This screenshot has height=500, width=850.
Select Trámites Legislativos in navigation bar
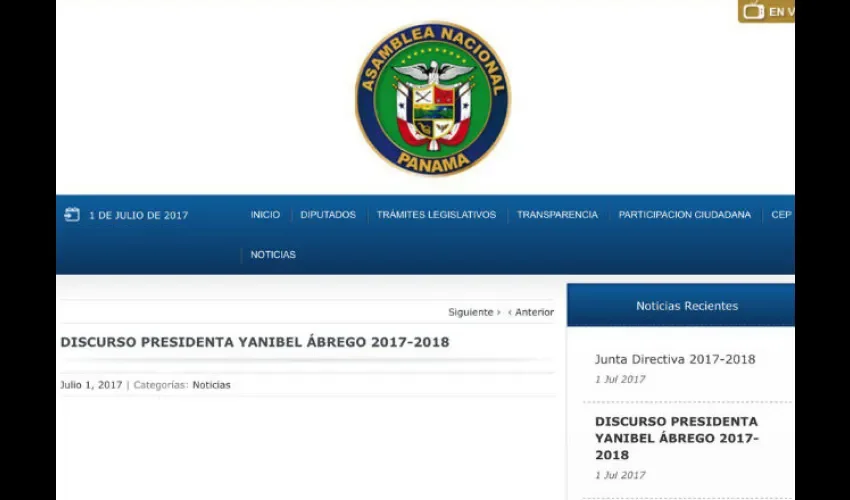click(x=436, y=215)
